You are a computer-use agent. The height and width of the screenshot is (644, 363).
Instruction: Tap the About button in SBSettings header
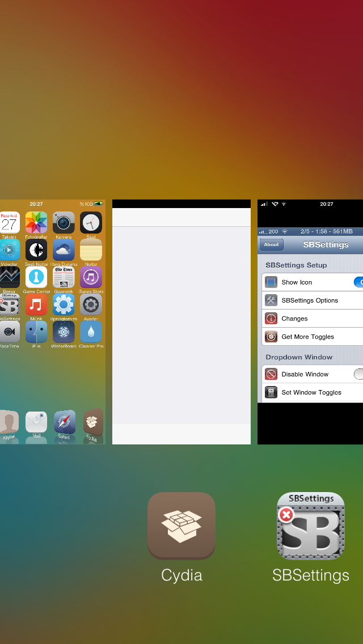coord(271,244)
